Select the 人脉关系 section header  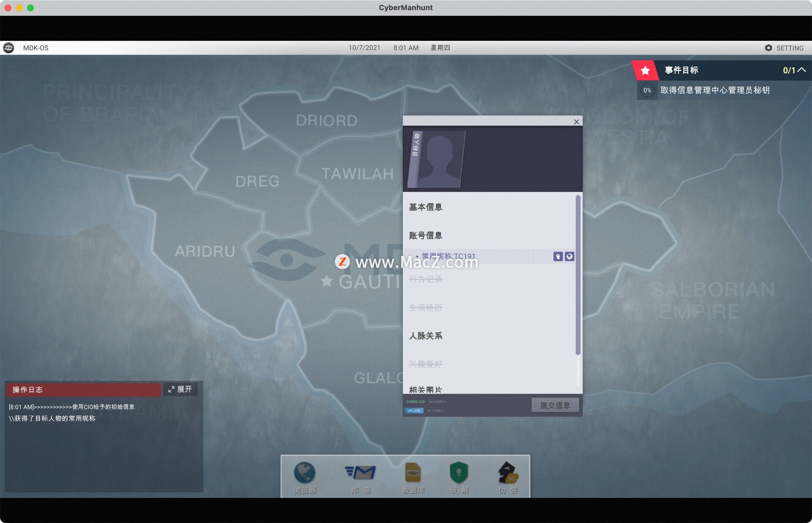[x=425, y=336]
